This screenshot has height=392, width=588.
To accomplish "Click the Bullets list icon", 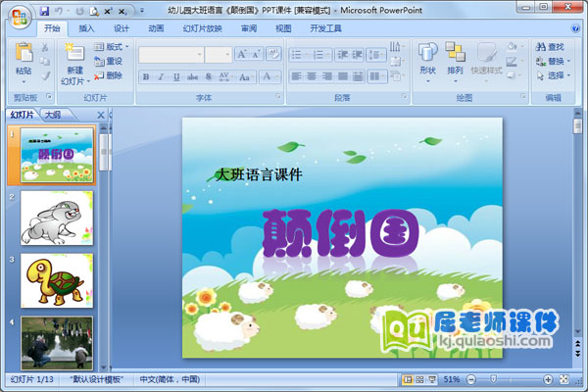I will point(296,55).
